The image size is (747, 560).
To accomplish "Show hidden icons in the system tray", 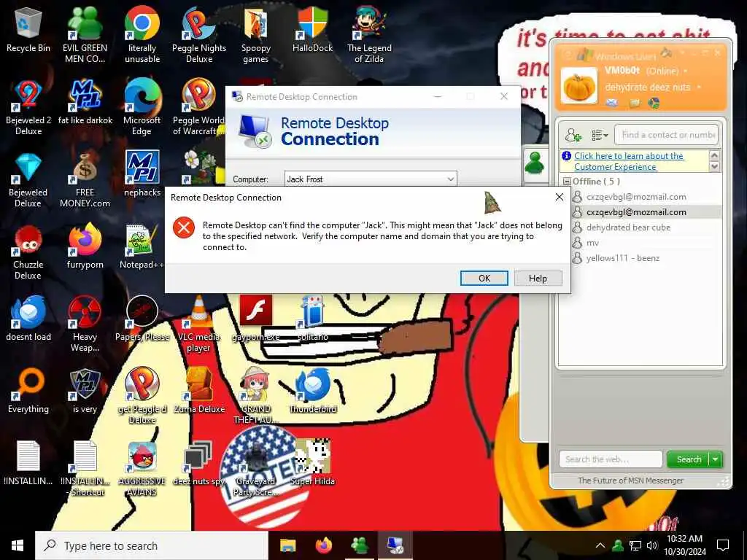I will tap(600, 545).
